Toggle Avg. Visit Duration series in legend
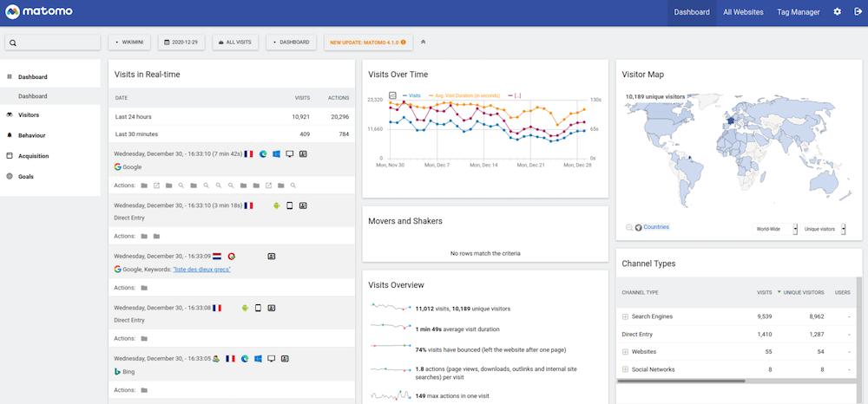 (464, 95)
